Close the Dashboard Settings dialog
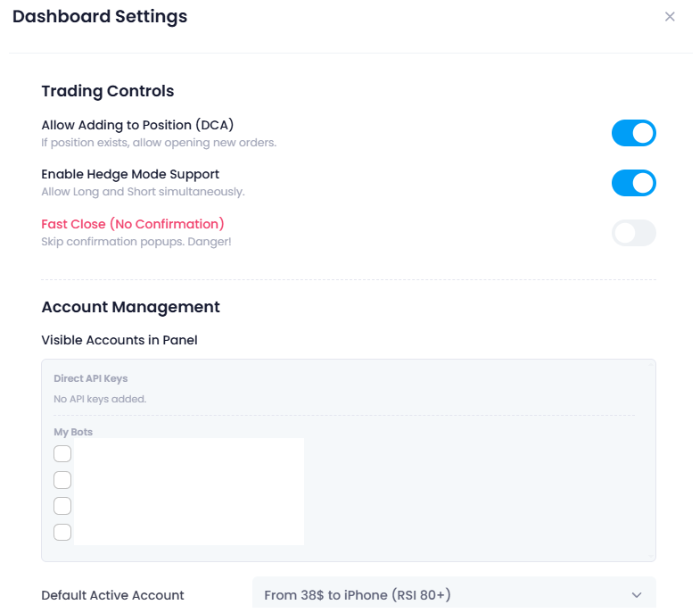Viewport: 700px width, 613px height. tap(670, 17)
